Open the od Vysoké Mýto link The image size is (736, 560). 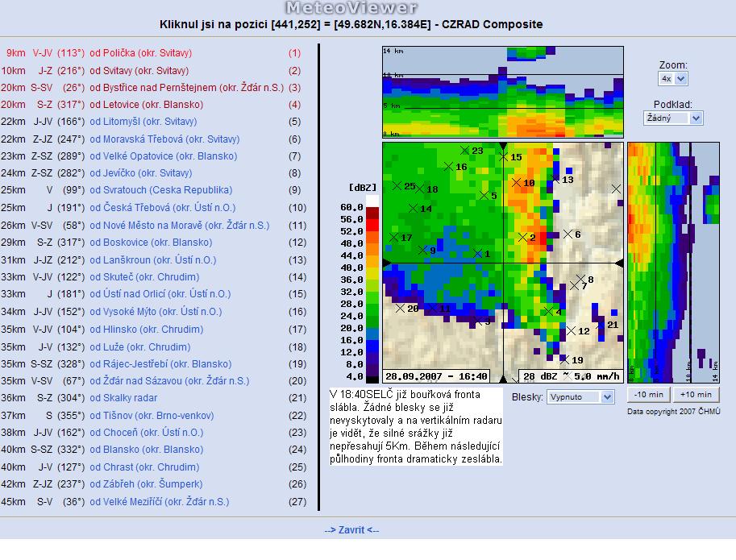click(x=156, y=312)
